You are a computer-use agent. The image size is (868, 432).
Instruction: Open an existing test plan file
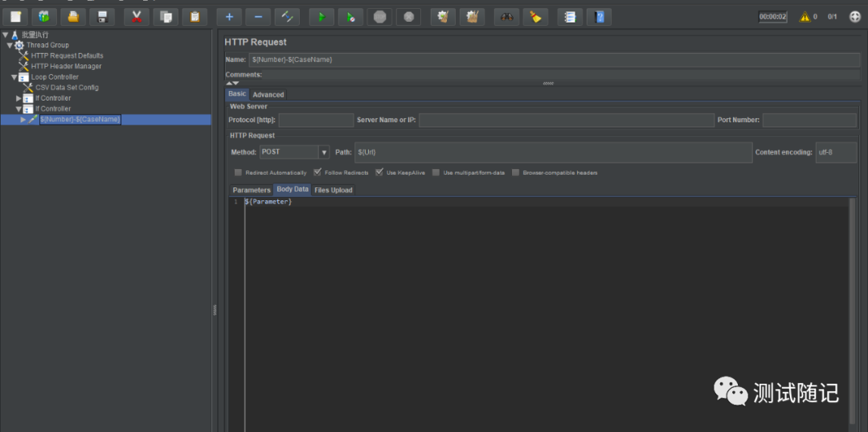click(x=73, y=17)
